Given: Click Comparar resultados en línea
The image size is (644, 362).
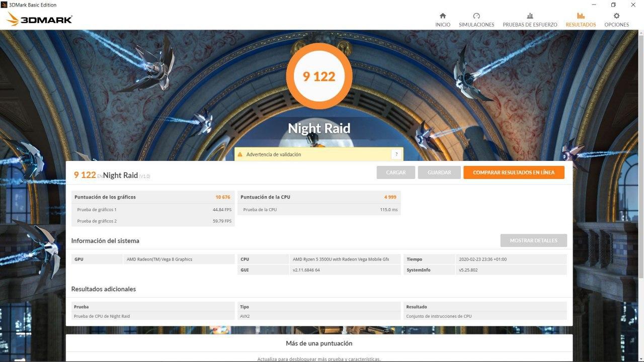Looking at the screenshot, I should pos(514,172).
